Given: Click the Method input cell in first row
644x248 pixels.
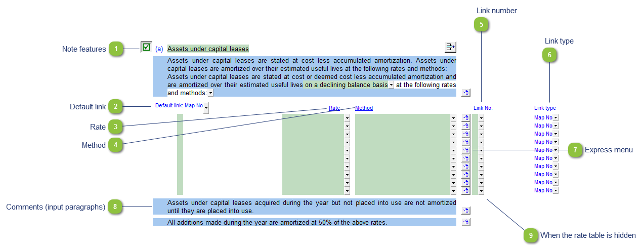Looking at the screenshot, I should (x=403, y=118).
